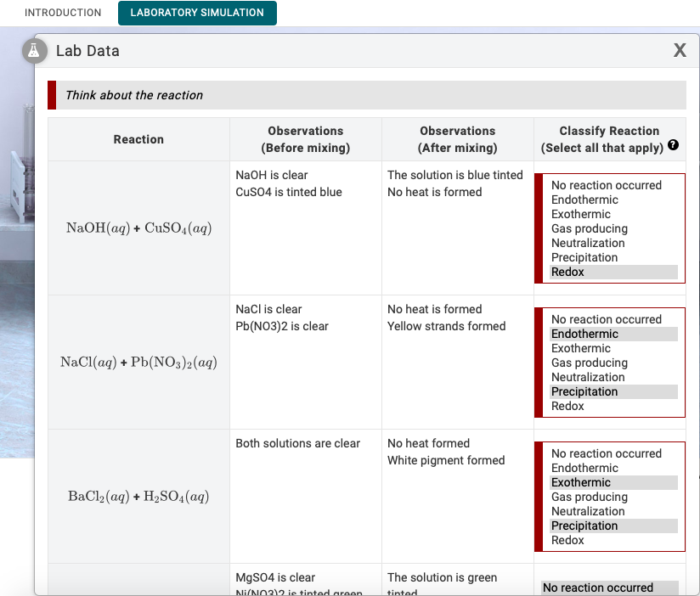Select Redox for NaCl + Pb(NO3)2

tap(613, 407)
